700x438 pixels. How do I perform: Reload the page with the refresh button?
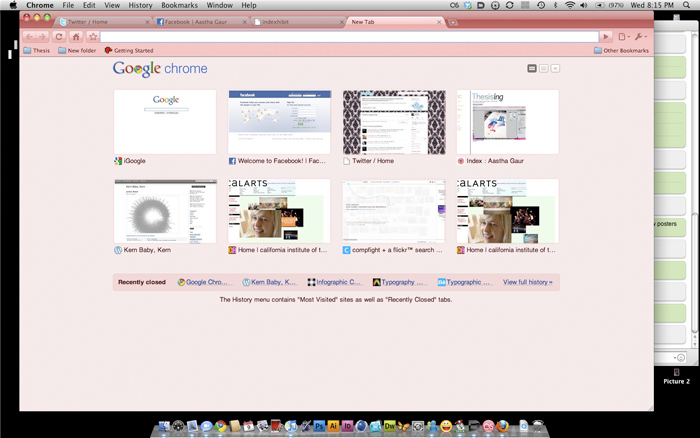[59, 37]
